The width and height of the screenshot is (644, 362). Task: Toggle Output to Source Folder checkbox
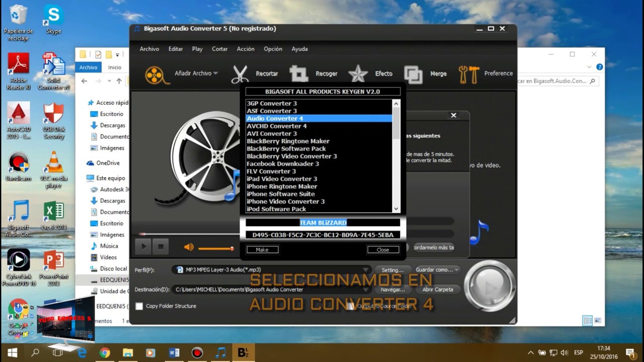click(x=351, y=306)
